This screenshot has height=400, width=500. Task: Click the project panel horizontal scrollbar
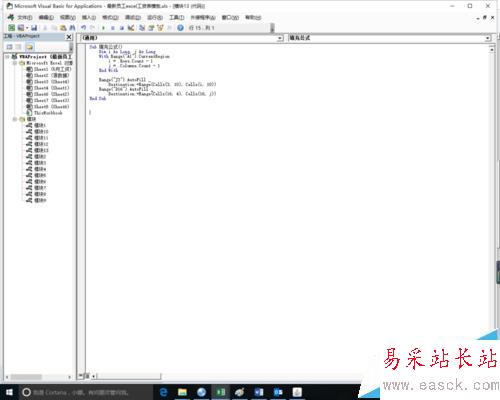tap(26, 377)
